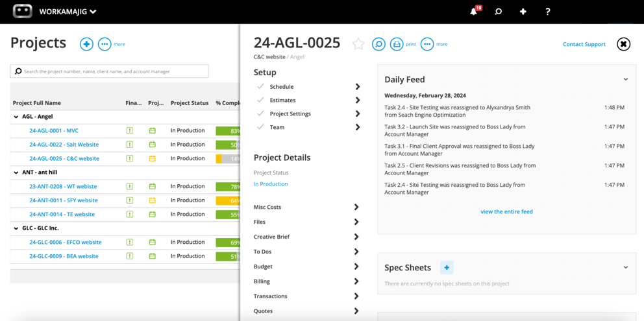Click schedule status icon for Salt Website
Image resolution: width=644 pixels, height=321 pixels.
(x=153, y=145)
